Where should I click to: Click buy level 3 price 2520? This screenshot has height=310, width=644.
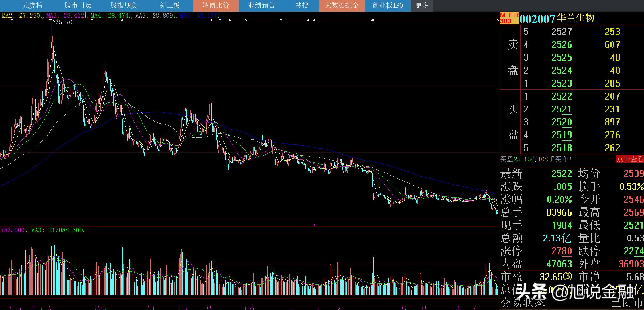561,122
